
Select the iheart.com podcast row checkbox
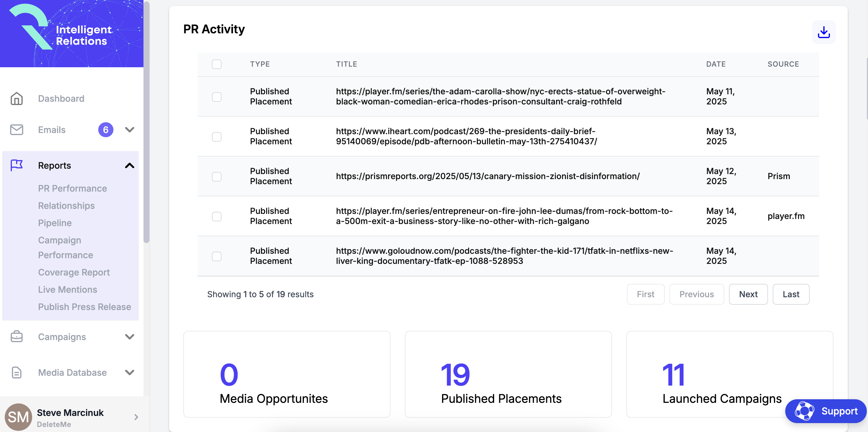217,137
